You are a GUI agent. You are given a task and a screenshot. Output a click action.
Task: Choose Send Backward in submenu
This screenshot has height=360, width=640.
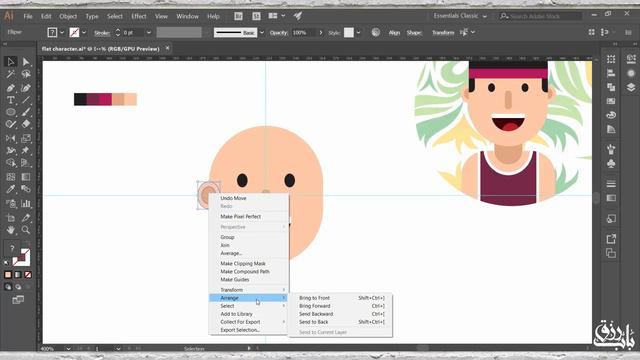pos(341,314)
